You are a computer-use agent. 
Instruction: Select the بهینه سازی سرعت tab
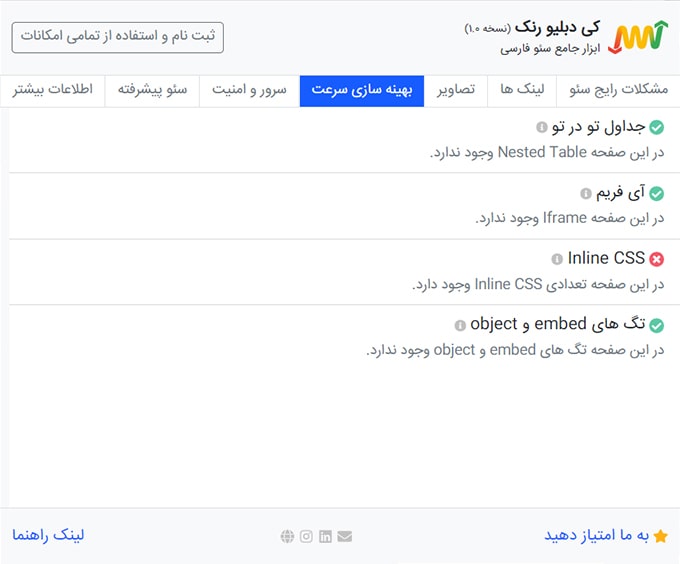coord(362,91)
